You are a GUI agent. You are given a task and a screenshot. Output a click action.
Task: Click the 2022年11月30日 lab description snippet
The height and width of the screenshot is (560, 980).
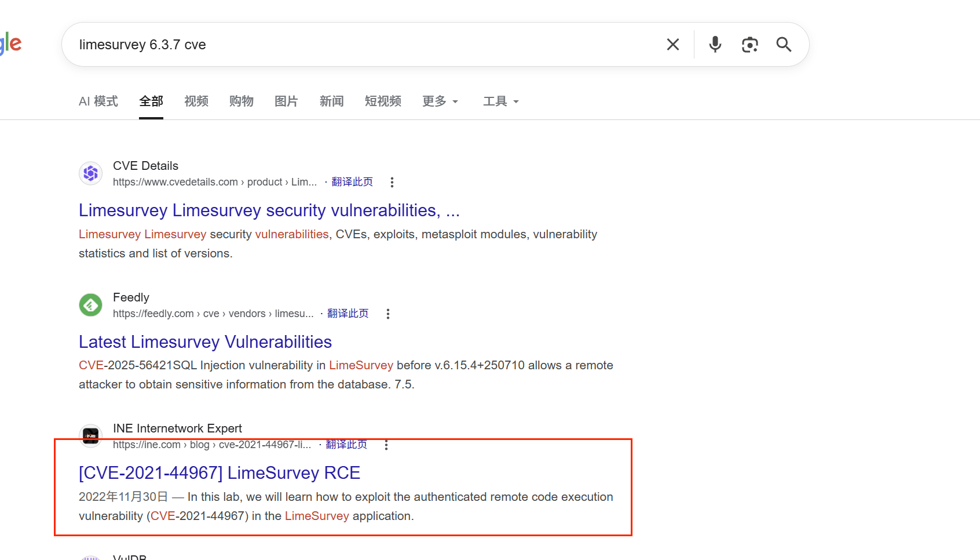pyautogui.click(x=346, y=506)
